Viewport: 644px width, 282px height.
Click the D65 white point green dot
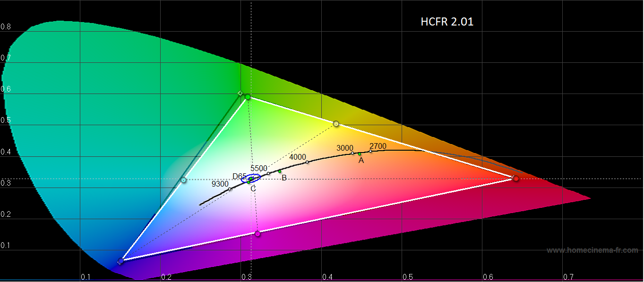[251, 179]
